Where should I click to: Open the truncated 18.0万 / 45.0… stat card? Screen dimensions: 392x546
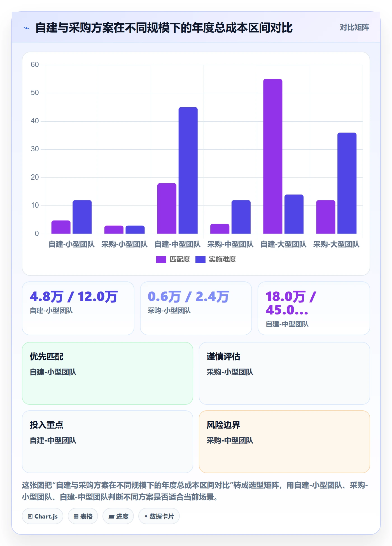pyautogui.click(x=314, y=308)
